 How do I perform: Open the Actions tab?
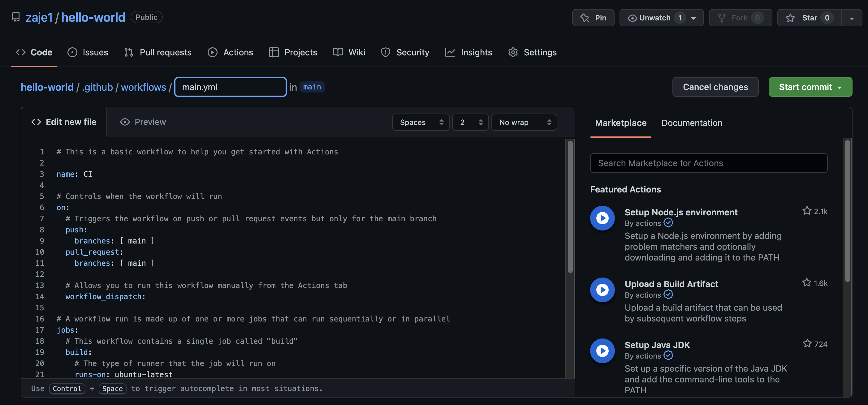tap(230, 52)
